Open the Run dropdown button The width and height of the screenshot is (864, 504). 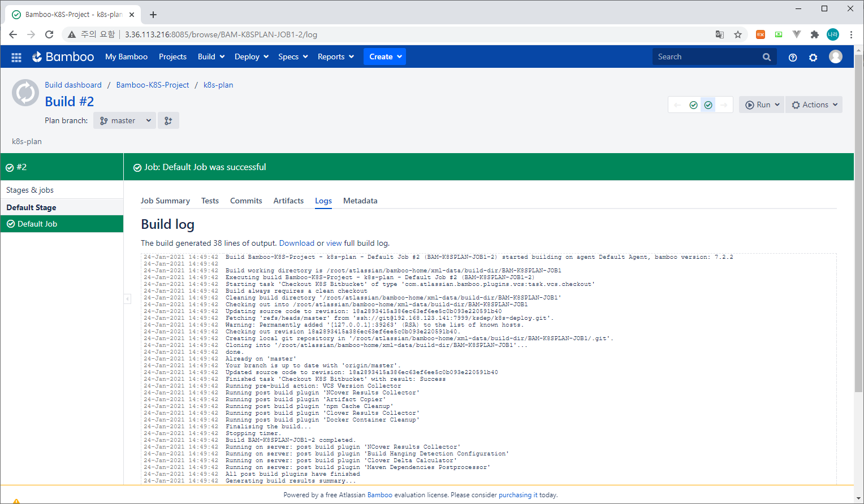tap(762, 105)
